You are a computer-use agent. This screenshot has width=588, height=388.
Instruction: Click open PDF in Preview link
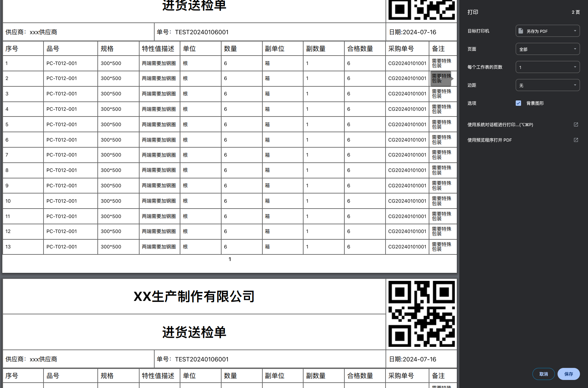489,140
